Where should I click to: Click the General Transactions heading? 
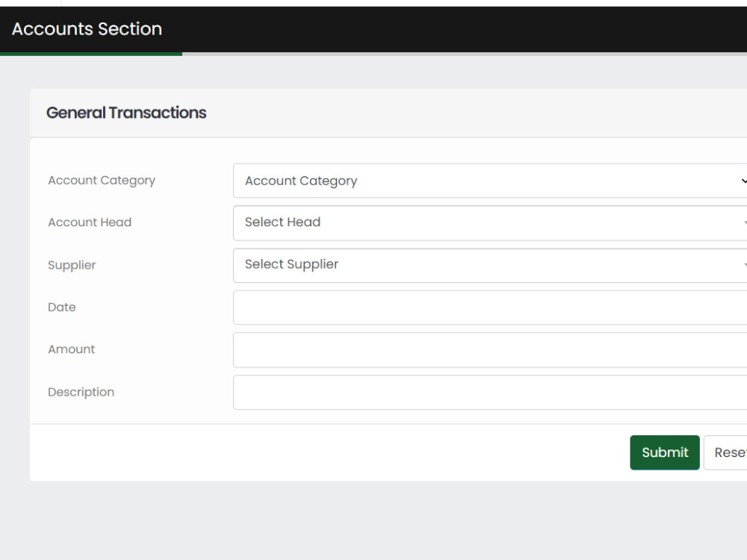pyautogui.click(x=126, y=113)
